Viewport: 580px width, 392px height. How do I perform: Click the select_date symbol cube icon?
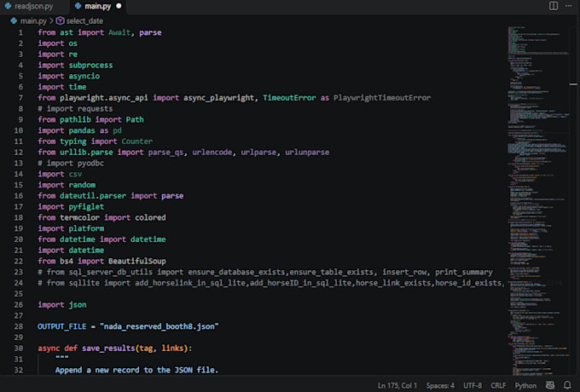tap(60, 21)
